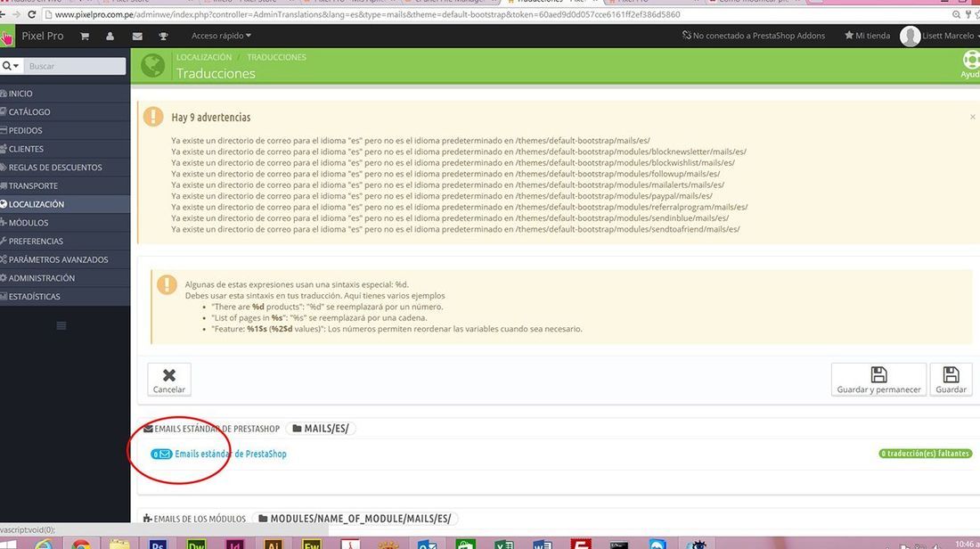The width and height of the screenshot is (980, 549).
Task: Open Mi tienda link
Action: pyautogui.click(x=867, y=36)
